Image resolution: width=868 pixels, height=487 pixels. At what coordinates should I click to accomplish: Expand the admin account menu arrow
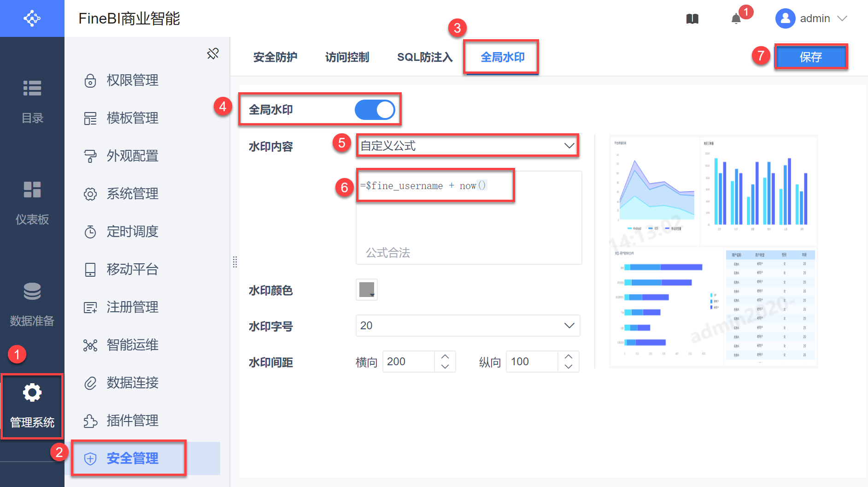[x=842, y=18]
